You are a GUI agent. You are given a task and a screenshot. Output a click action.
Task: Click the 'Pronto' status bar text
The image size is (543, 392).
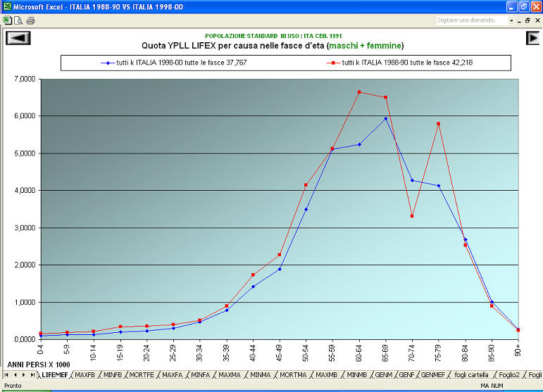pyautogui.click(x=13, y=386)
